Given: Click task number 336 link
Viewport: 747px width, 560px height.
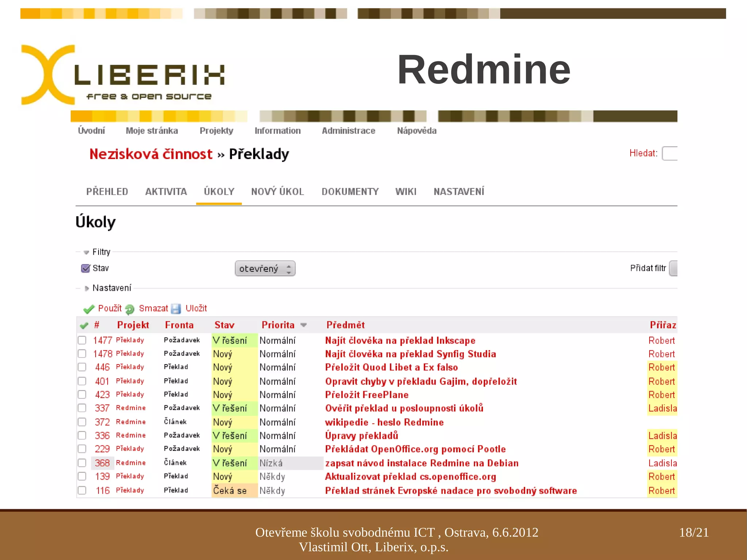Looking at the screenshot, I should point(102,436).
